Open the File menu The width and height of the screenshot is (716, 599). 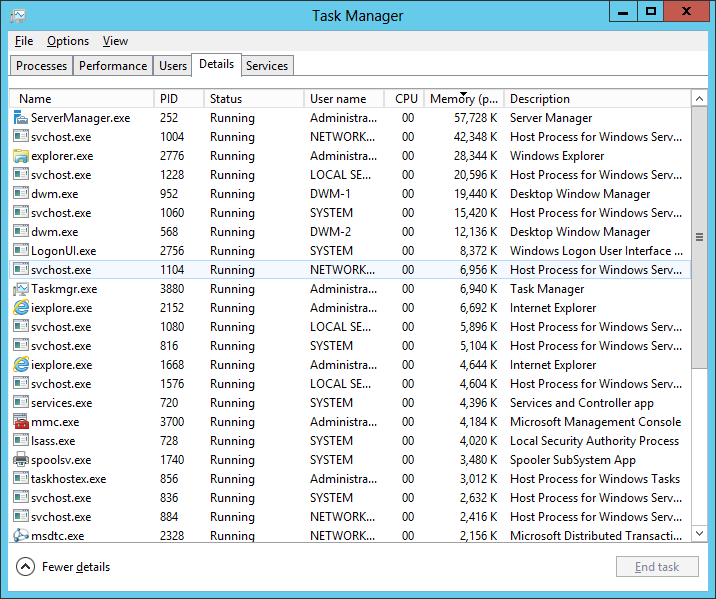tap(24, 41)
